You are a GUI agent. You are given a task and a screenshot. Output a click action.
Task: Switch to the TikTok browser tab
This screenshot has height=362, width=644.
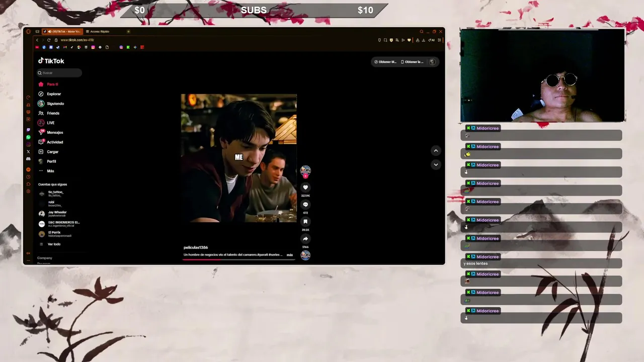coord(62,31)
